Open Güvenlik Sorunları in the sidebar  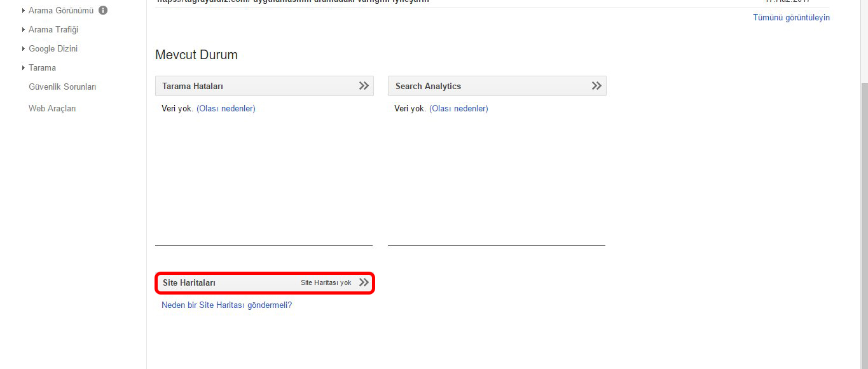[x=62, y=87]
